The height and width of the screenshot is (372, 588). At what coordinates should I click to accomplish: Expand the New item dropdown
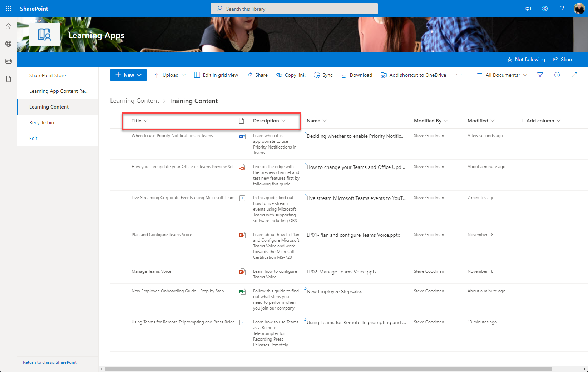click(128, 75)
